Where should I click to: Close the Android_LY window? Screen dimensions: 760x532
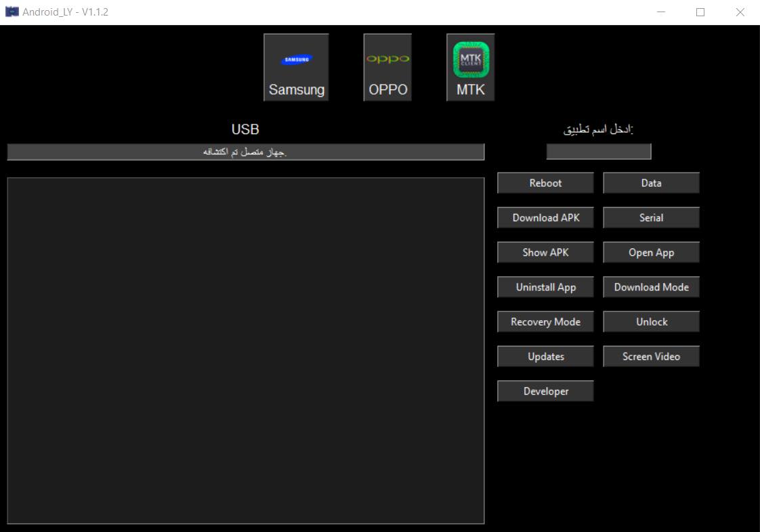(740, 12)
